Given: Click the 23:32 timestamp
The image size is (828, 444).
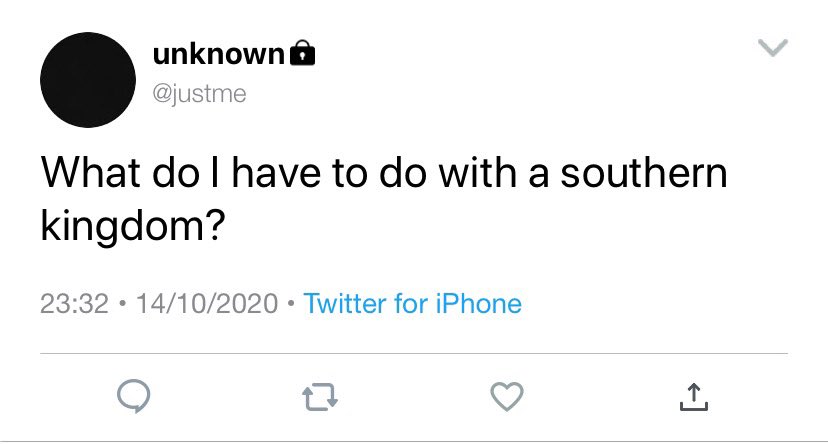Looking at the screenshot, I should pyautogui.click(x=74, y=304).
